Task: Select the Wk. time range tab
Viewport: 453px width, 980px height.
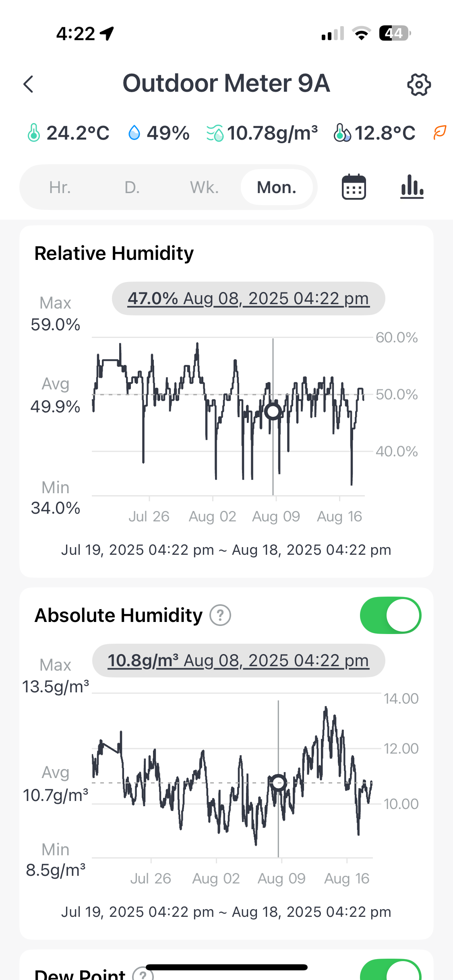Action: click(205, 187)
